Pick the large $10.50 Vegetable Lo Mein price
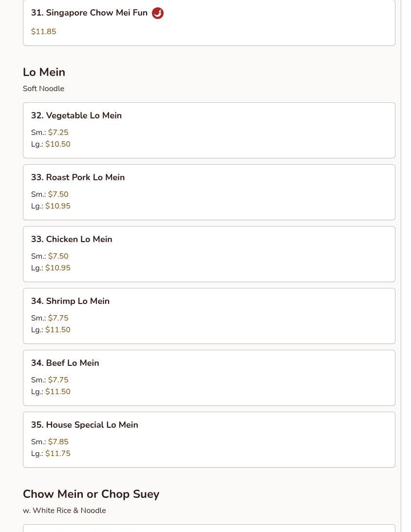The width and height of the screenshot is (411, 532). click(x=57, y=144)
